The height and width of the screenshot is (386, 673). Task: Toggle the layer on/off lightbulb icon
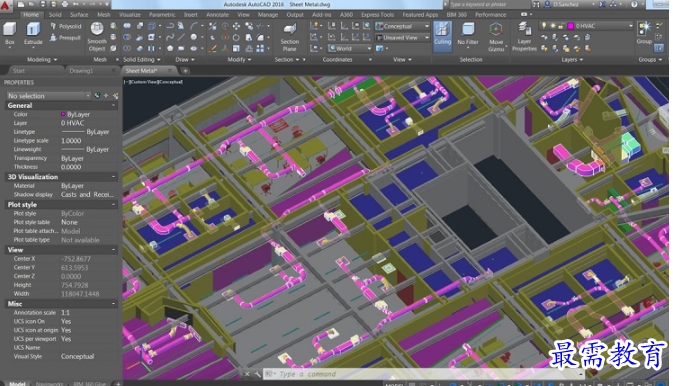point(544,26)
